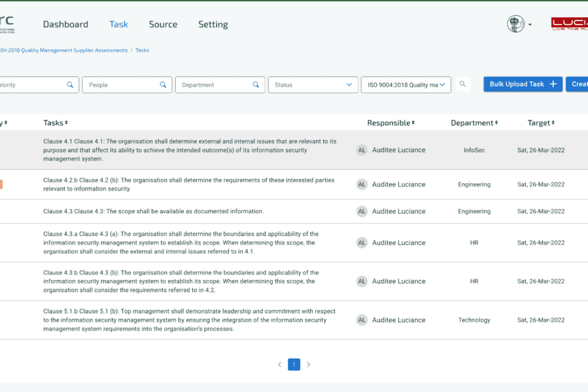Sort by the Department column arrows
Image resolution: width=588 pixels, height=392 pixels.
[x=496, y=123]
